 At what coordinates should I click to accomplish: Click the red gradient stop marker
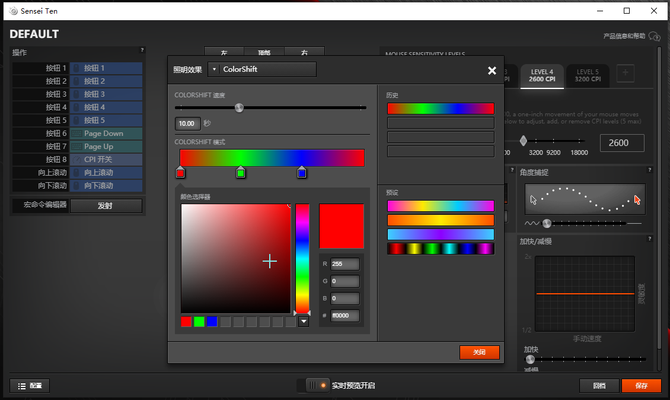[x=180, y=173]
